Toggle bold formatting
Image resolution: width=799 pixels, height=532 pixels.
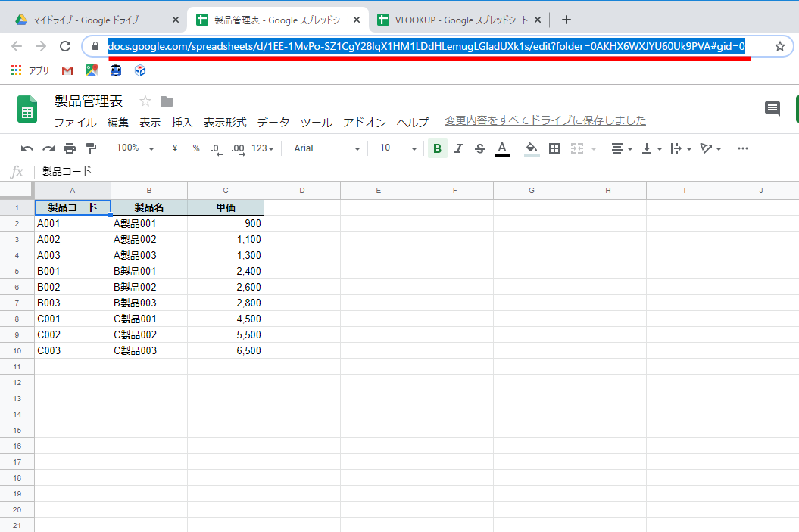pyautogui.click(x=437, y=148)
